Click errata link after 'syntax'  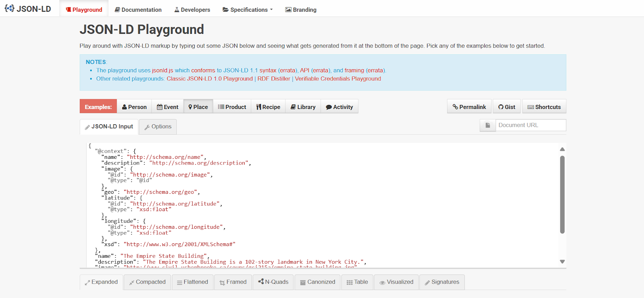coord(288,70)
